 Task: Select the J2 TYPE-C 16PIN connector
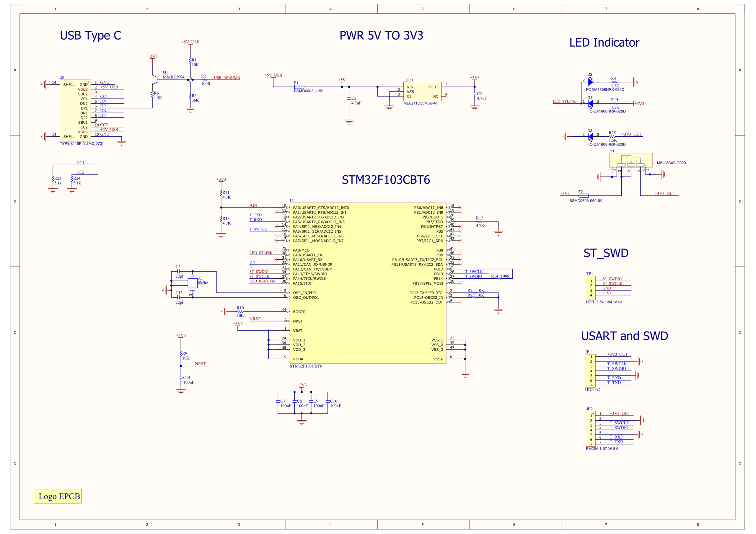coord(75,111)
